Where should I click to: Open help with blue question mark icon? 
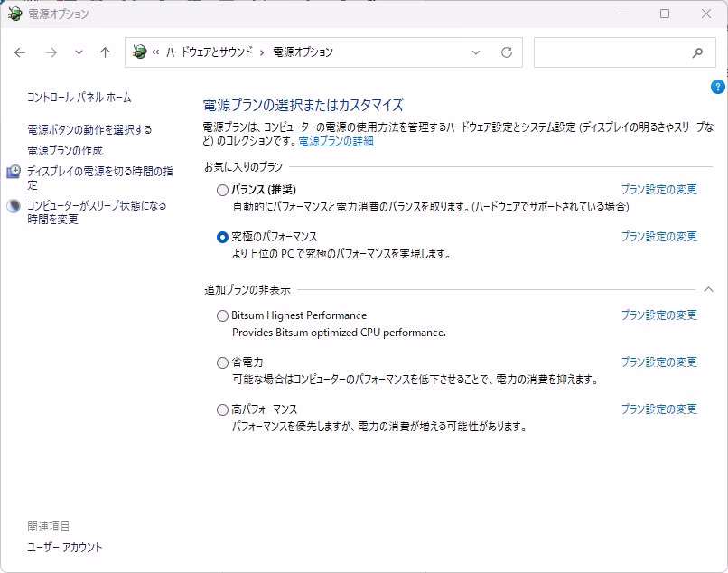(x=718, y=87)
